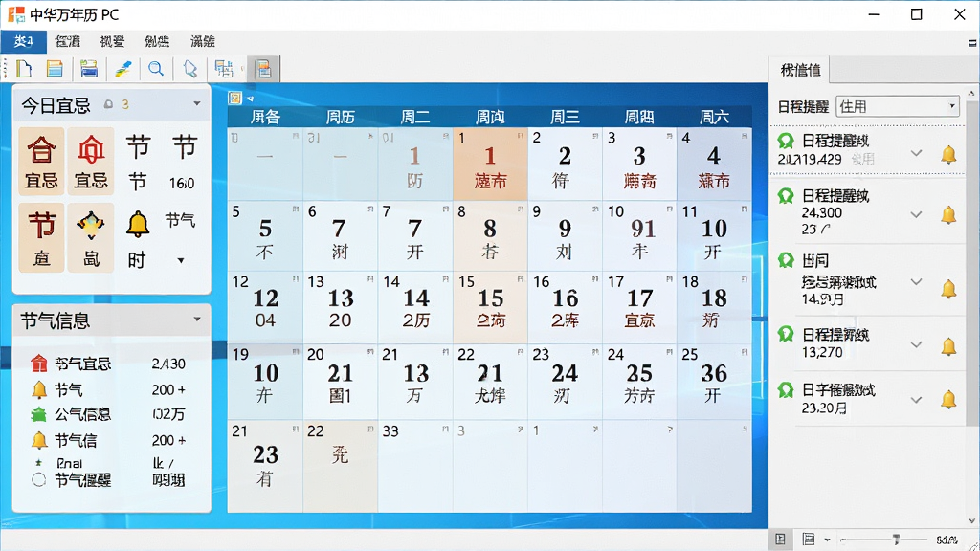Select calendar cell for day 18
The height and width of the screenshot is (551, 980).
[x=714, y=307]
